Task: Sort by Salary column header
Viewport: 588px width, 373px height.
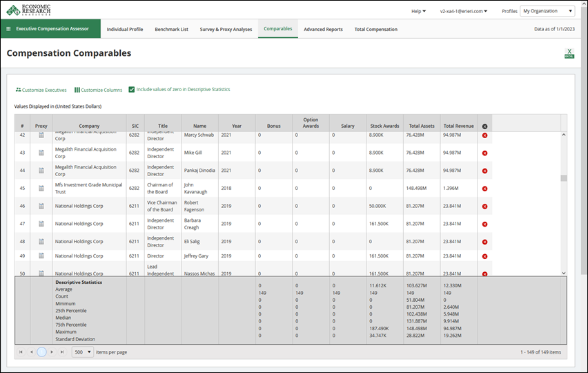Action: click(x=348, y=126)
